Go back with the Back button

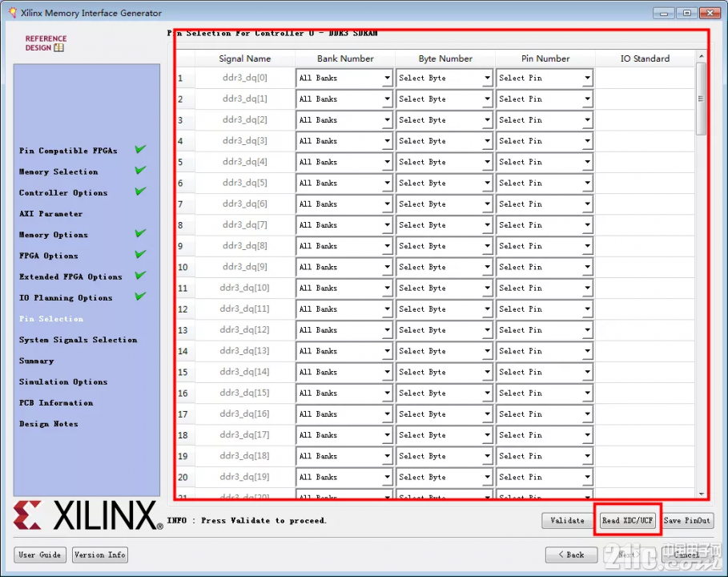(572, 555)
